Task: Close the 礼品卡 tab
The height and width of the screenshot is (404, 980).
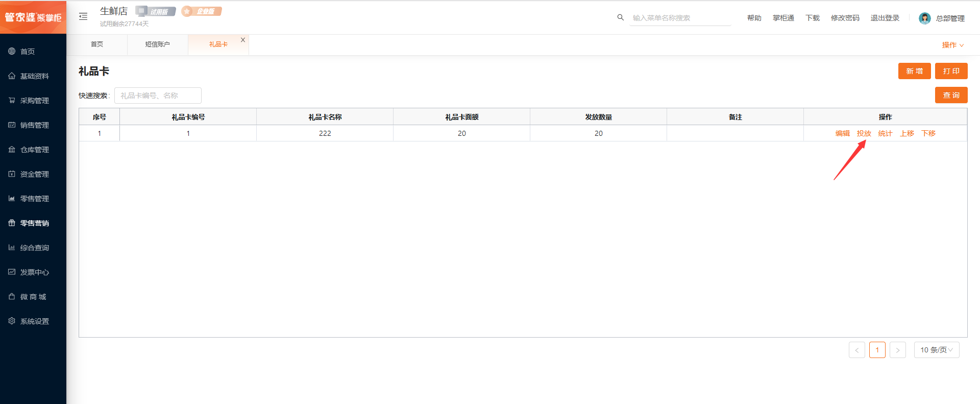Action: click(x=243, y=40)
